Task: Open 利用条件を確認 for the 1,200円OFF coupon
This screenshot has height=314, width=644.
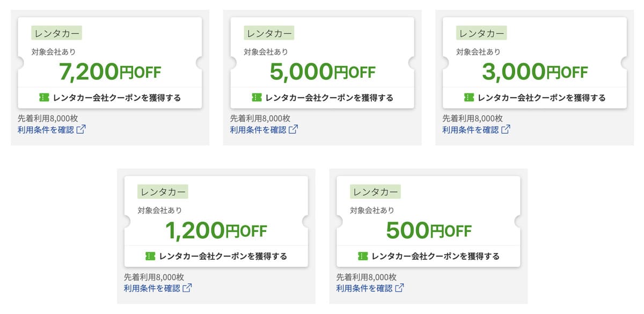Action: point(152,288)
